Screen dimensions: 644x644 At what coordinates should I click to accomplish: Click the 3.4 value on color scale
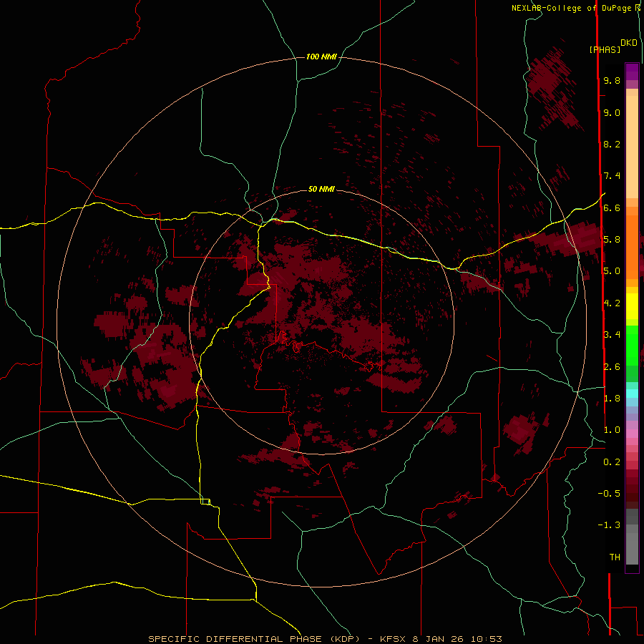coord(612,335)
